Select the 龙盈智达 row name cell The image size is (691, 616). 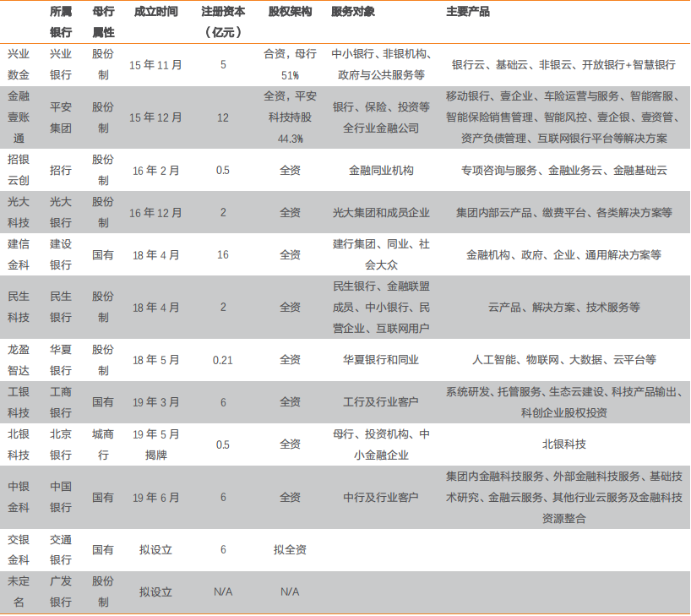pyautogui.click(x=19, y=360)
